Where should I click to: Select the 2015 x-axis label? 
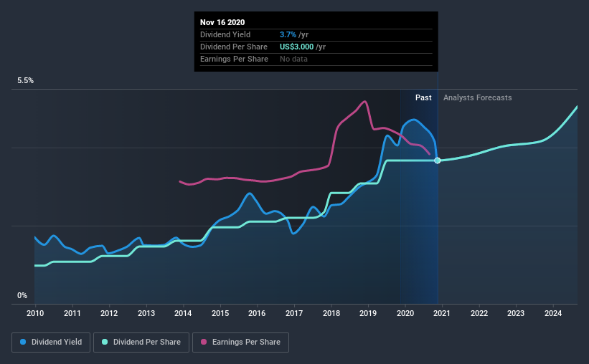(x=220, y=313)
